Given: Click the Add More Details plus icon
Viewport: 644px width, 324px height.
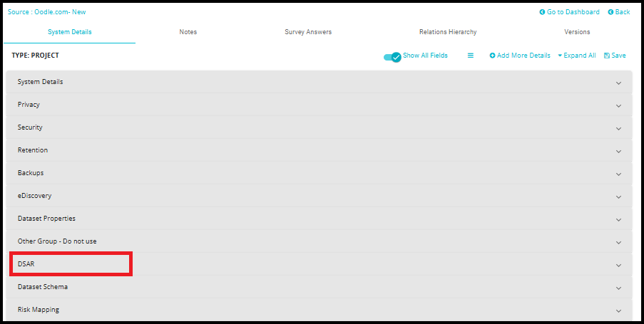Looking at the screenshot, I should (x=492, y=56).
